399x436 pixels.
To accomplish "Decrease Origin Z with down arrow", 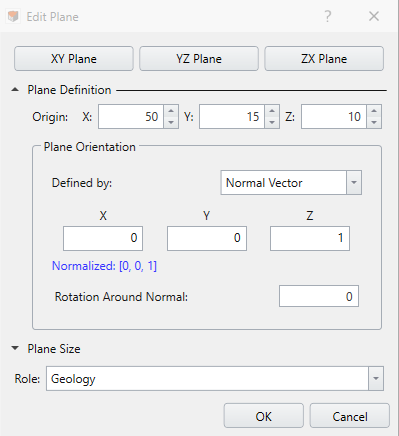I will tap(374, 122).
